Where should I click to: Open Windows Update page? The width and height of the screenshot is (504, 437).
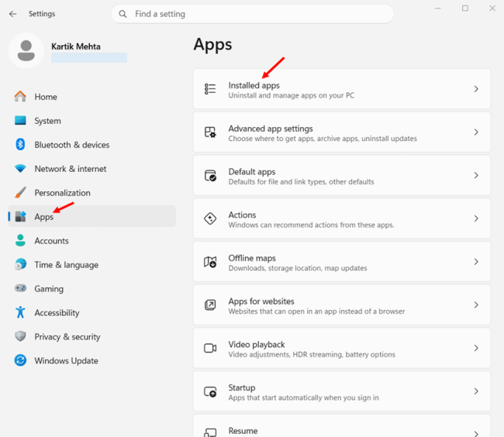[92, 360]
